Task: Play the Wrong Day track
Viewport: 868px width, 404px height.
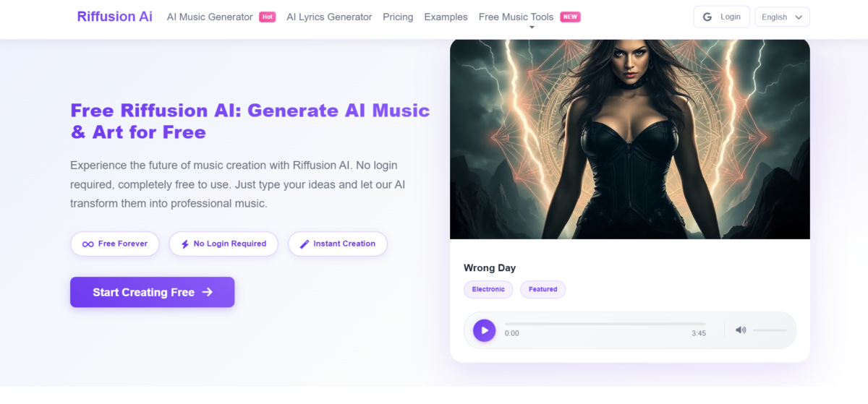Action: pyautogui.click(x=484, y=330)
